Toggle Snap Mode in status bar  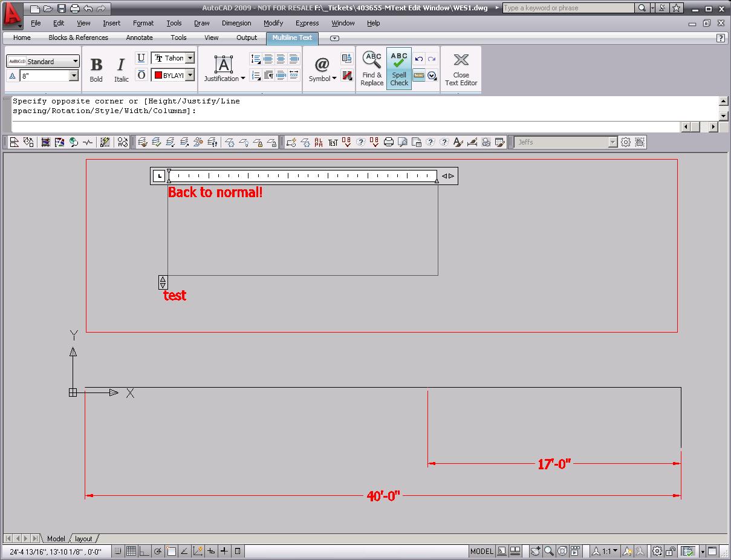tap(118, 551)
